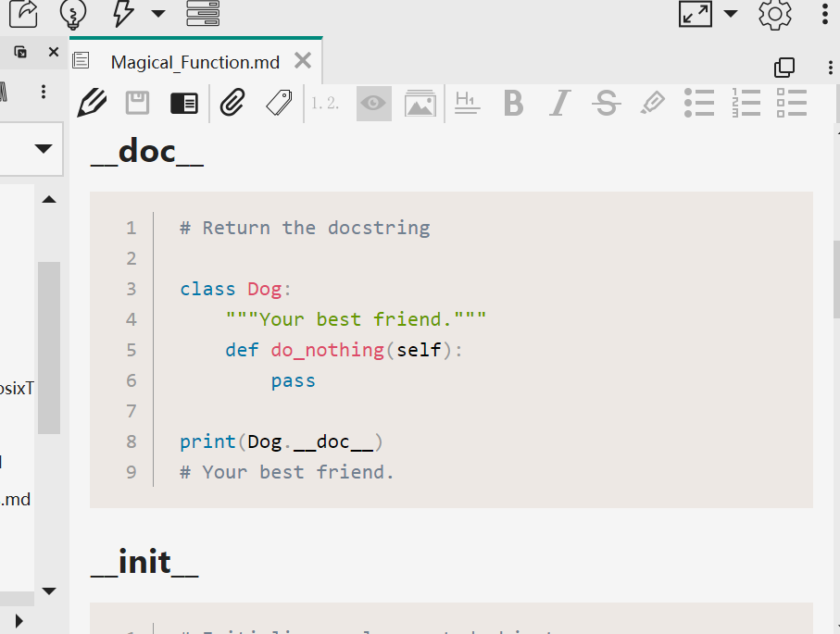This screenshot has width=840, height=634.
Task: Click the 'pass' statement on line 6
Action: (x=293, y=380)
